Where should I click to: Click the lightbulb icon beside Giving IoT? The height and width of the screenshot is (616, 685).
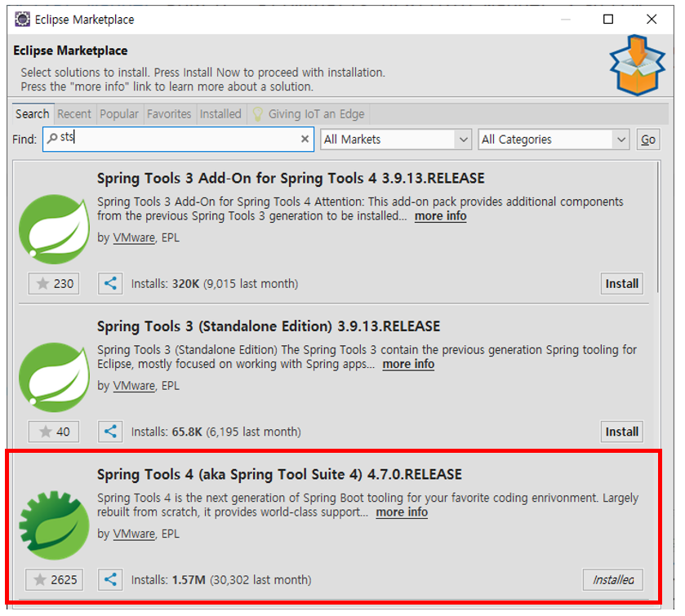pos(258,114)
